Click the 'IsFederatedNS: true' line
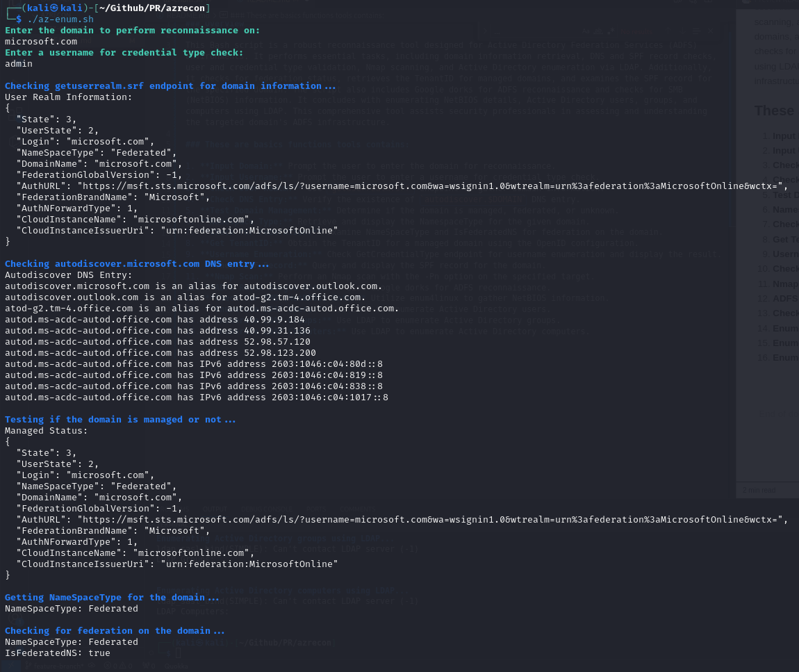The height and width of the screenshot is (672, 799). [58, 653]
